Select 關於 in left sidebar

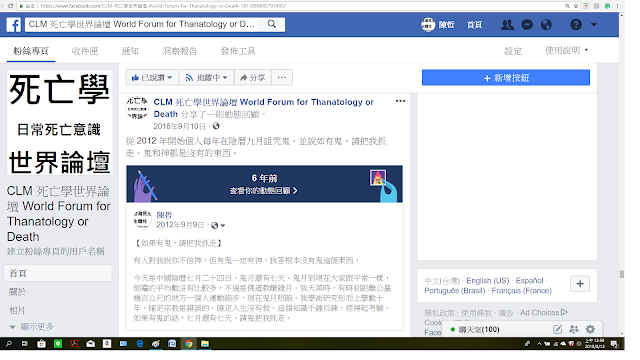pyautogui.click(x=18, y=292)
